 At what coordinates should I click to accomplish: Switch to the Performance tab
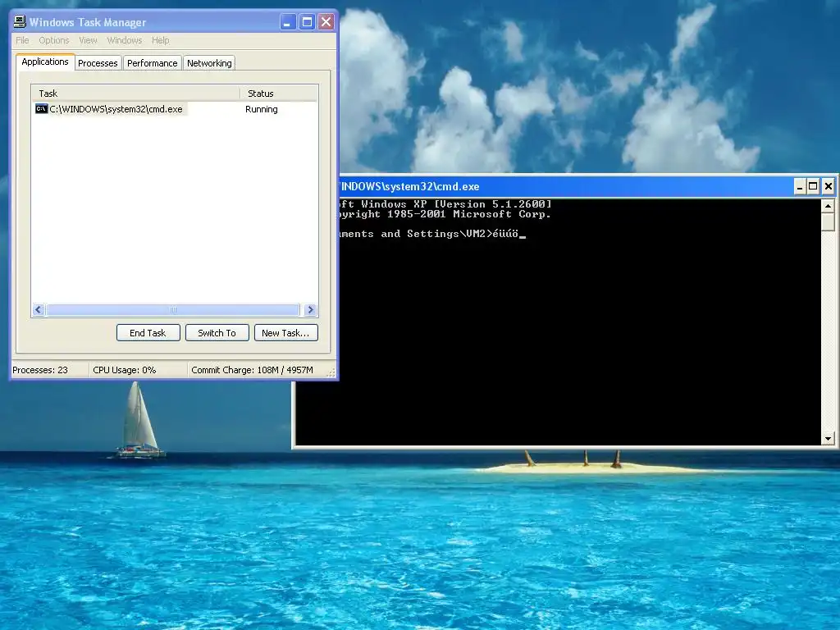[152, 63]
